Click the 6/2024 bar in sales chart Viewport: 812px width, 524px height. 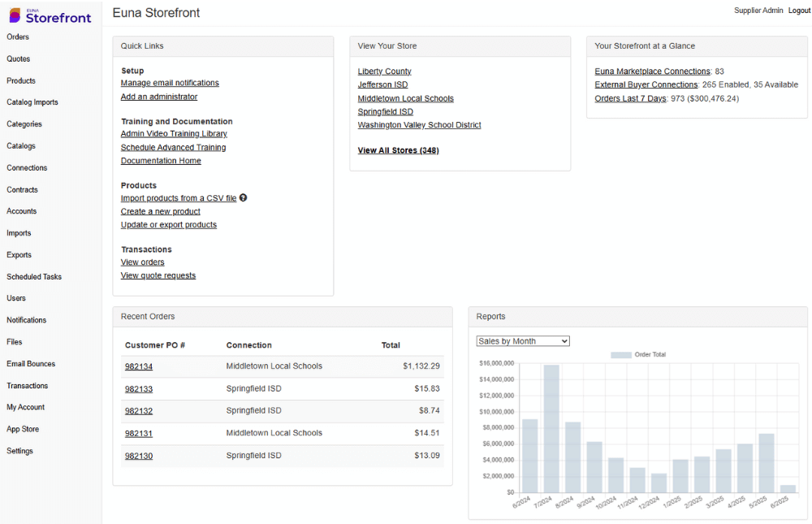(529, 456)
